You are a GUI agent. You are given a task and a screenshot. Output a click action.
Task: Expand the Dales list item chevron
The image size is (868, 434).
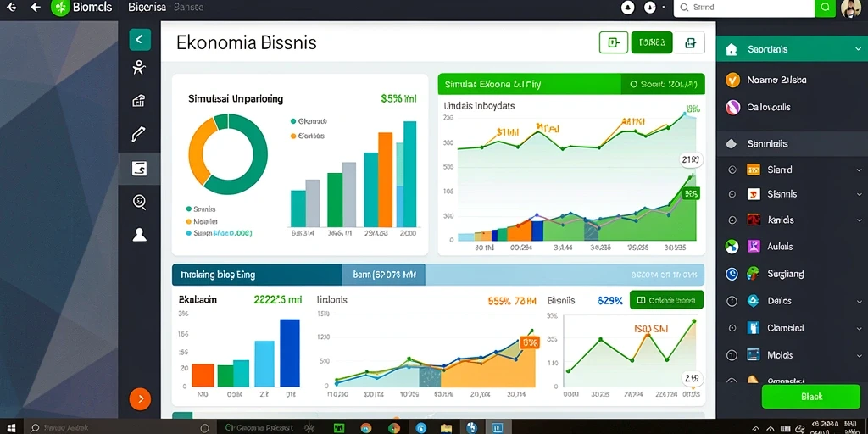tap(859, 301)
